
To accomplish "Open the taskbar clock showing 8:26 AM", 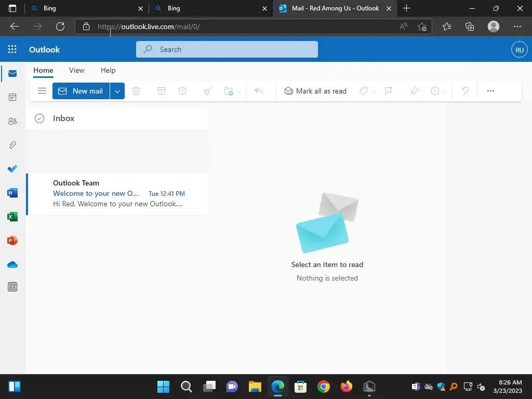I will pyautogui.click(x=508, y=387).
